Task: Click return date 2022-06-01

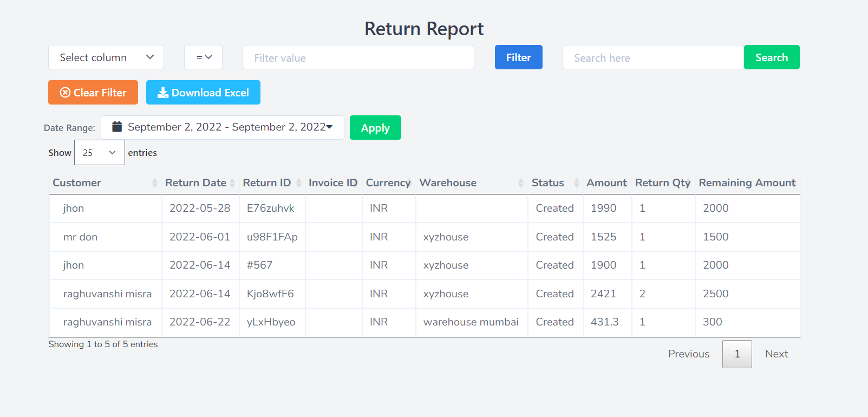Action: (200, 237)
